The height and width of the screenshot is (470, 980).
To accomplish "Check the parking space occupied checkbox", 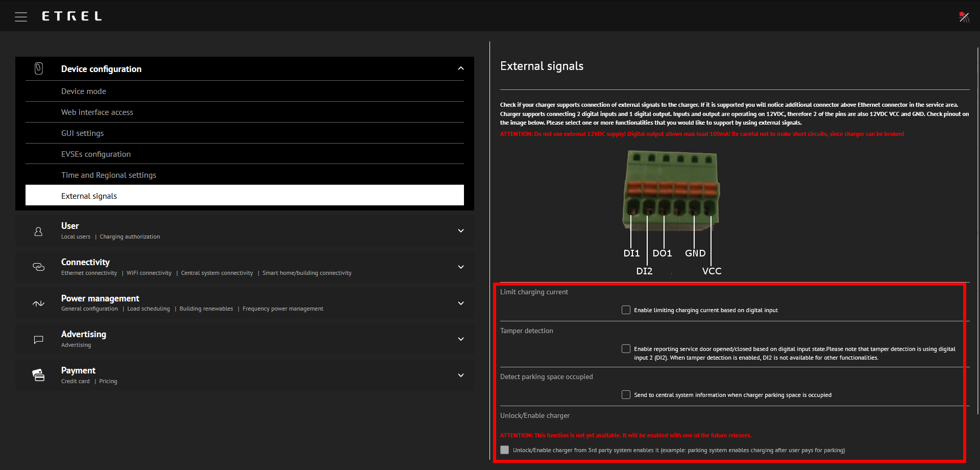I will [x=626, y=395].
